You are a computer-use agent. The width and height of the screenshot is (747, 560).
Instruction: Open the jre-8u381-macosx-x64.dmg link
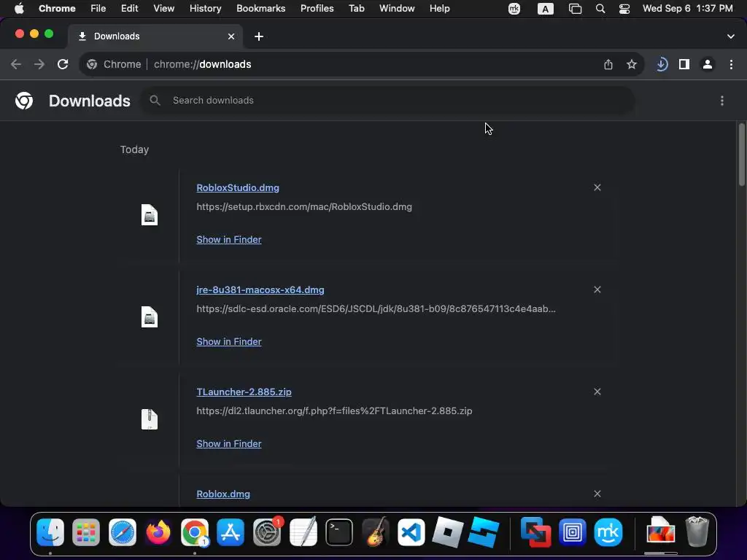click(260, 289)
